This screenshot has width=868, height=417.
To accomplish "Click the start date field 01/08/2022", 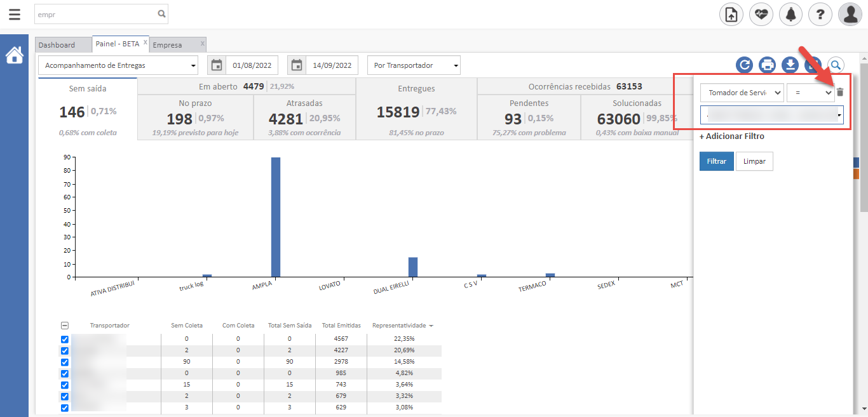I will point(252,65).
